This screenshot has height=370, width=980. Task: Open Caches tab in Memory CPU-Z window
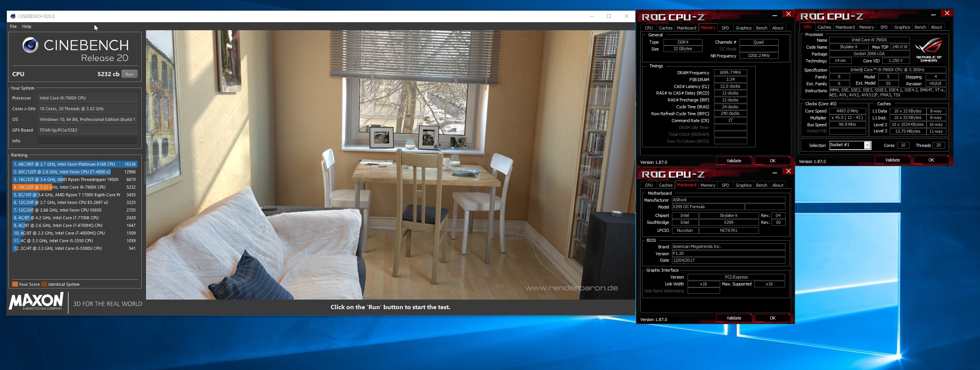point(665,28)
